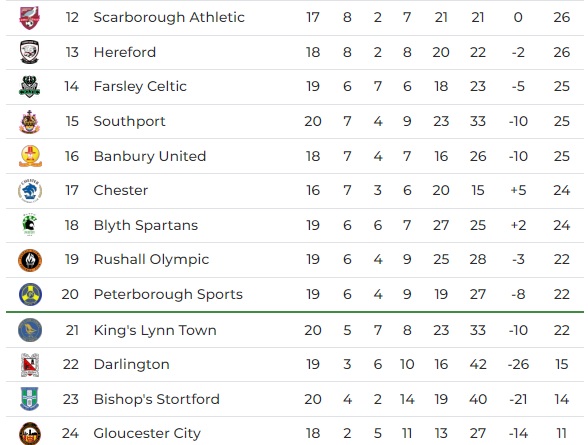Click the Rushall Olympic flame badge
Image resolution: width=588 pixels, height=445 pixels.
pos(30,260)
